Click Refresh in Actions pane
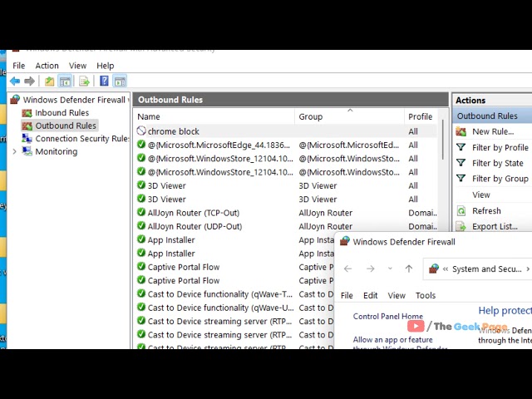Viewport: 532px width, 399px height. click(486, 210)
